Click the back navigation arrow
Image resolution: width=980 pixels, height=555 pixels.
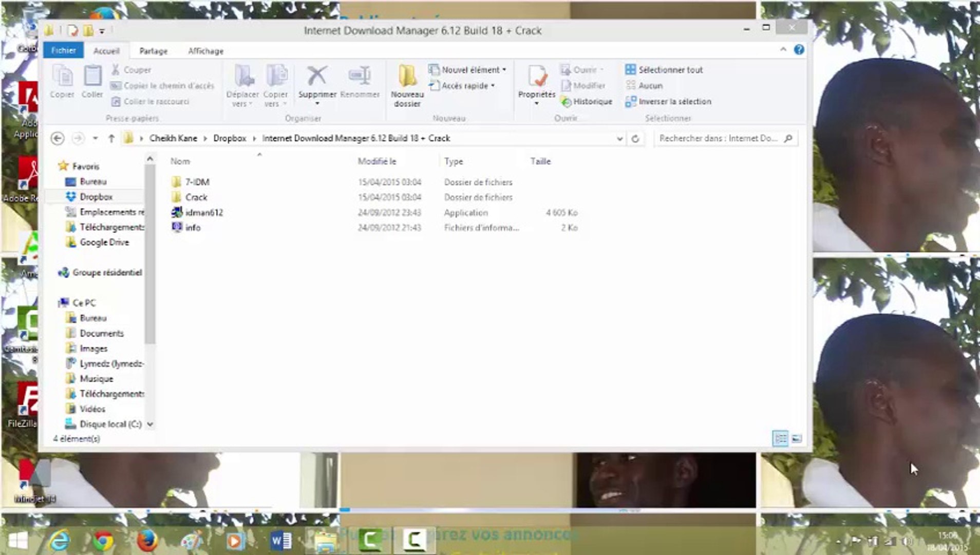click(58, 139)
